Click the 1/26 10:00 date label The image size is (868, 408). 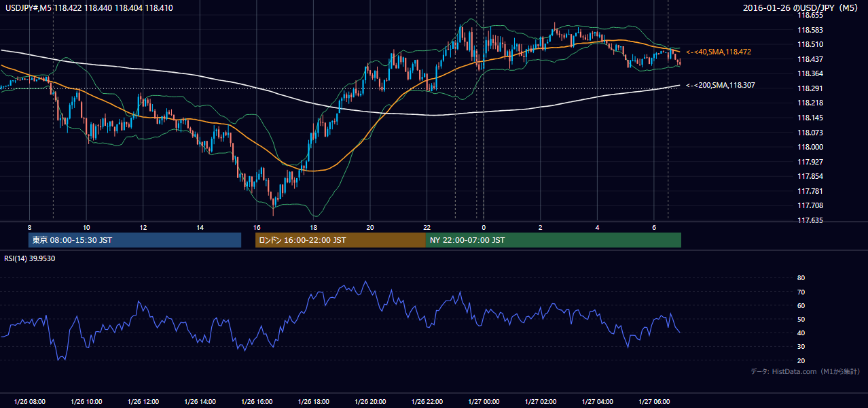(x=86, y=401)
